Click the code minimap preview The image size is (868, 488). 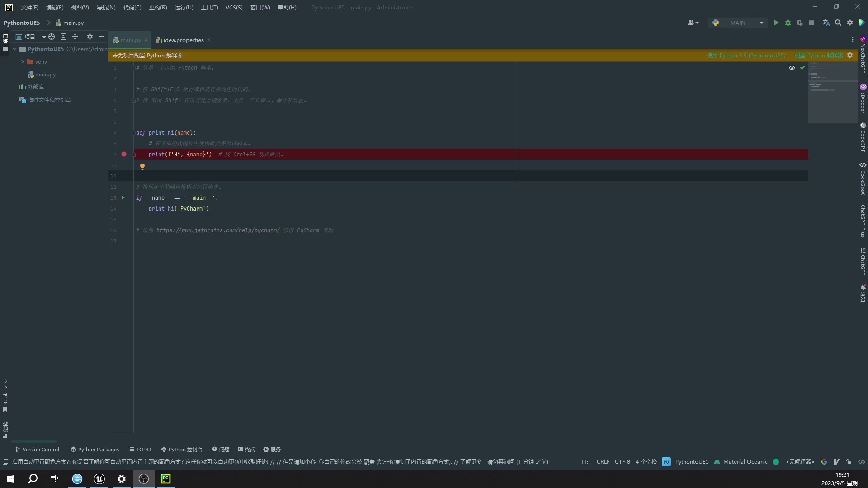(832, 93)
